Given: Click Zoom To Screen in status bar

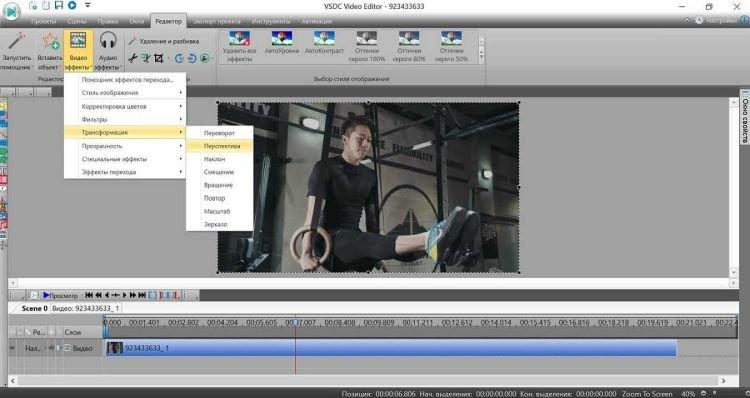Looking at the screenshot, I should (x=647, y=394).
